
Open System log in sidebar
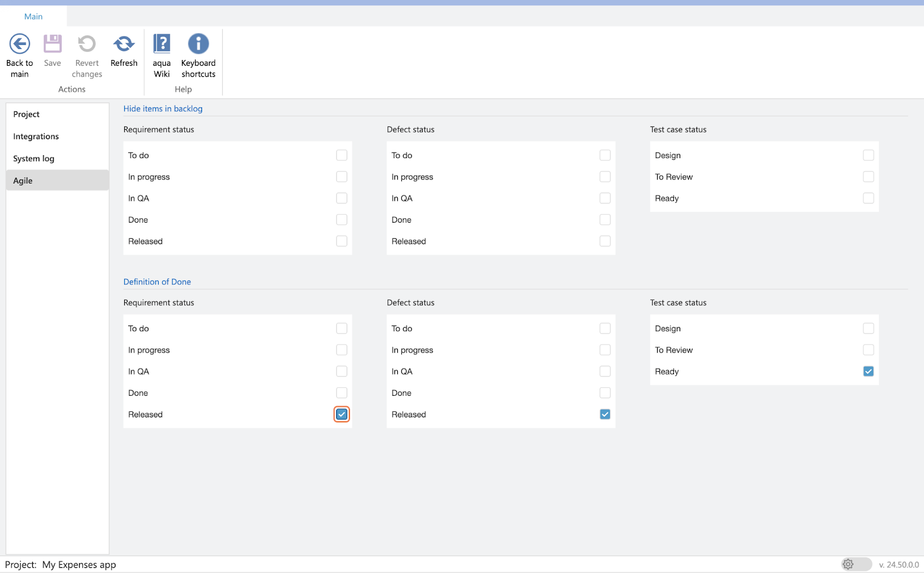point(33,159)
